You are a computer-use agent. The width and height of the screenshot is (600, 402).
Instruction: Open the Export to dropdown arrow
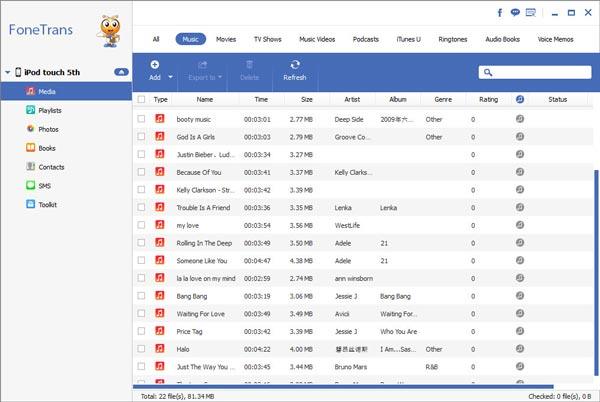tap(220, 77)
